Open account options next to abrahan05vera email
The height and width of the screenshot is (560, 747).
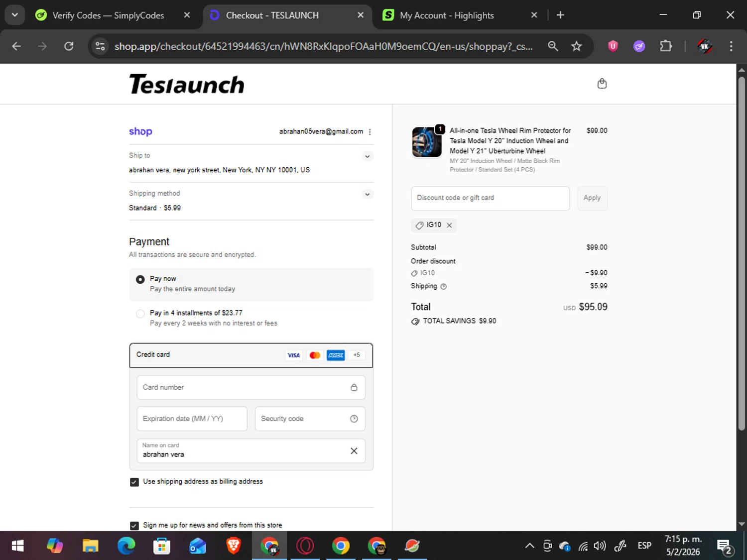tap(370, 132)
